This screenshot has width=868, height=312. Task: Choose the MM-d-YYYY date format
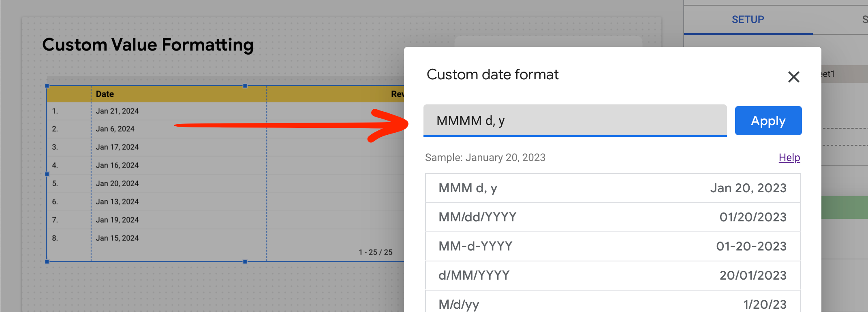coord(612,246)
